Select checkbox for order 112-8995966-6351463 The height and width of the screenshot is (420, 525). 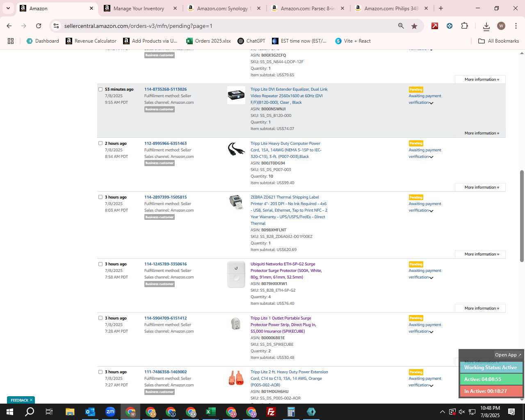click(x=100, y=144)
